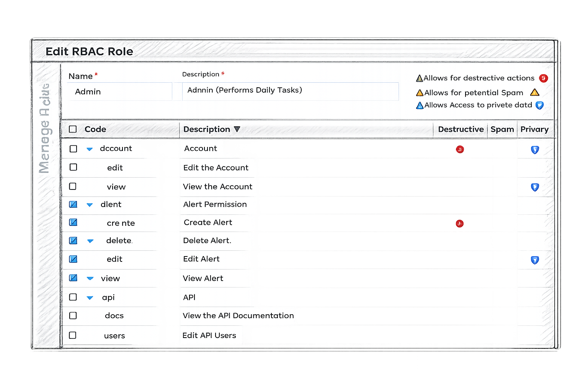588x392 pixels.
Task: Uncheck the View Alert row checkbox
Action: pyautogui.click(x=73, y=278)
